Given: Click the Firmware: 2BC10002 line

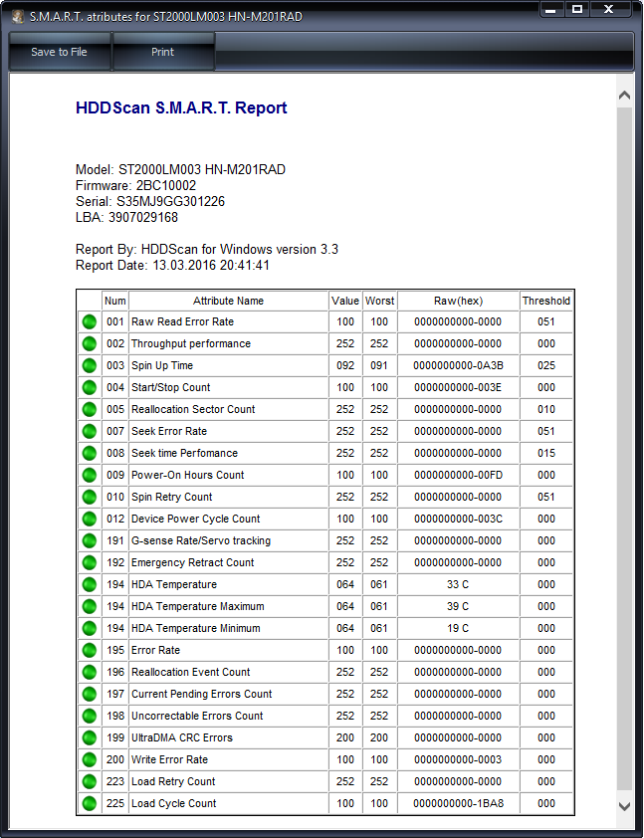Looking at the screenshot, I should click(135, 186).
